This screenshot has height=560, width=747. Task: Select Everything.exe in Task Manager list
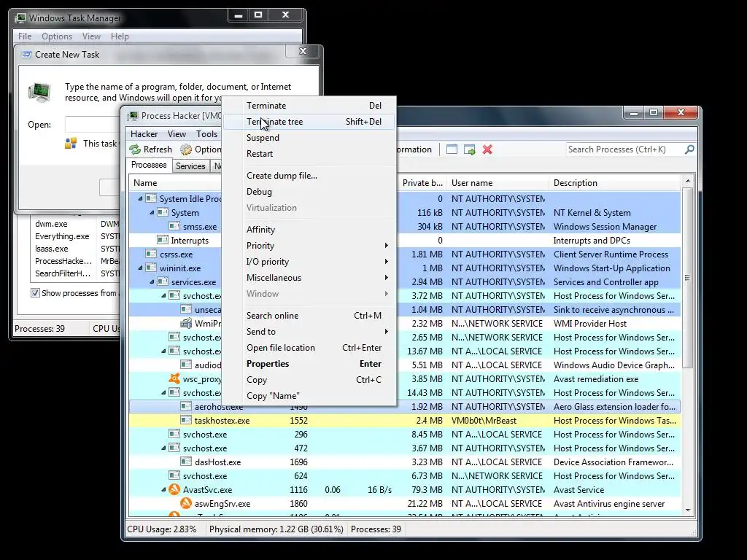(x=62, y=236)
